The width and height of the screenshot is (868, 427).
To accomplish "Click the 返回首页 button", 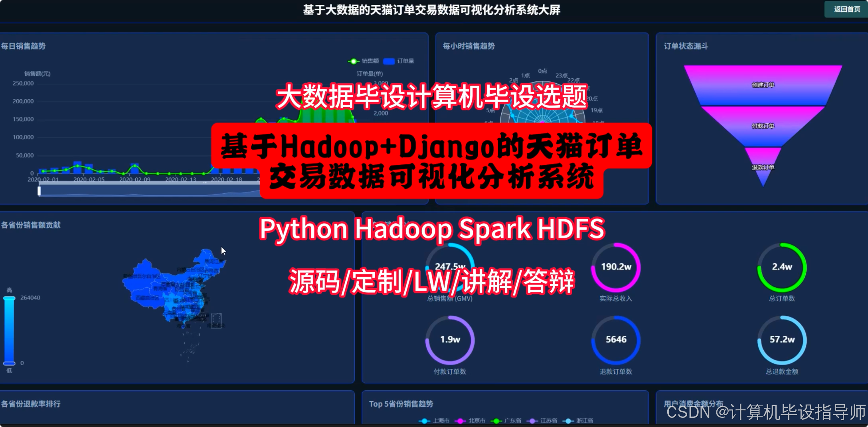I will [846, 9].
